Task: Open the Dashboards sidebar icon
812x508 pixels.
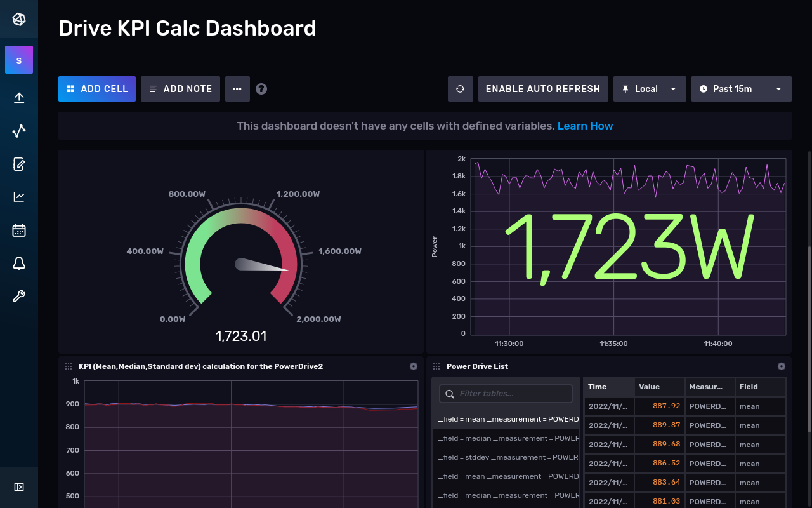Action: click(18, 197)
